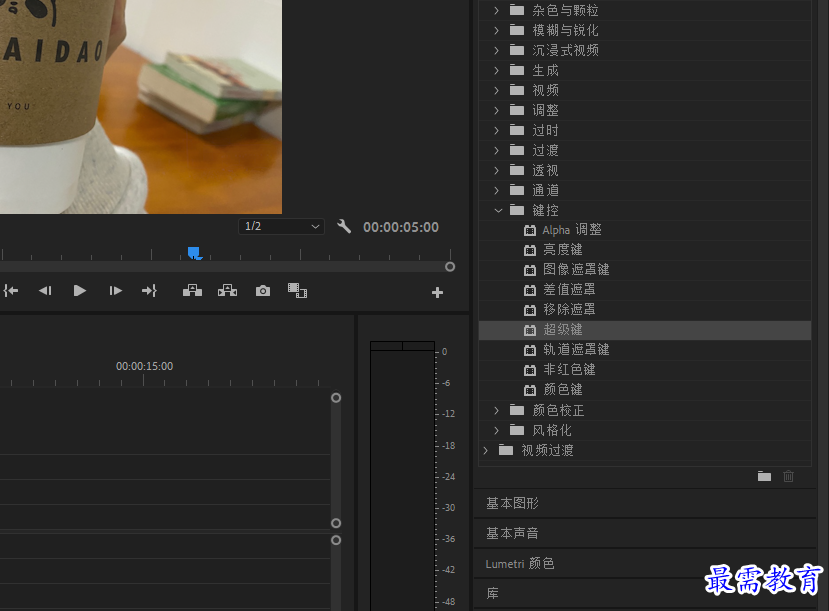This screenshot has width=829, height=611.
Task: Delete custom item trash icon
Action: (788, 476)
